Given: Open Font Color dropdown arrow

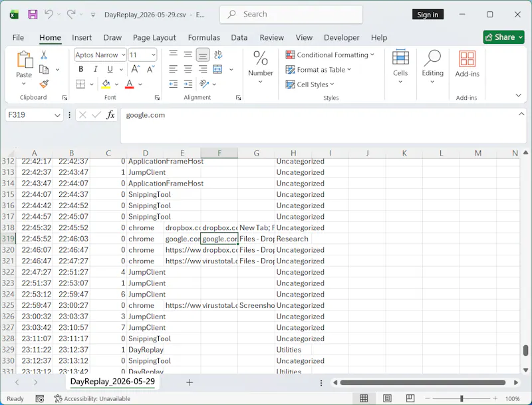Looking at the screenshot, I should pyautogui.click(x=140, y=84).
